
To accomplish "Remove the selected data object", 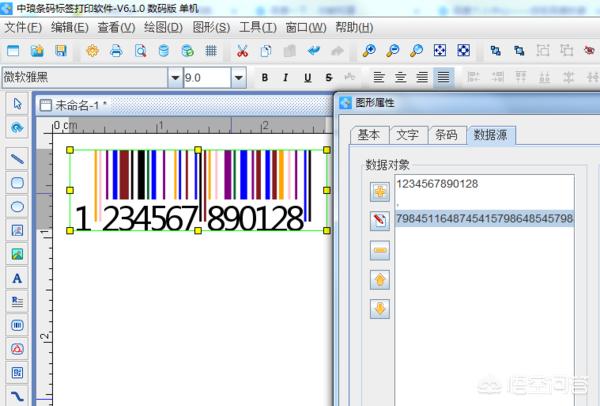I will 380,250.
